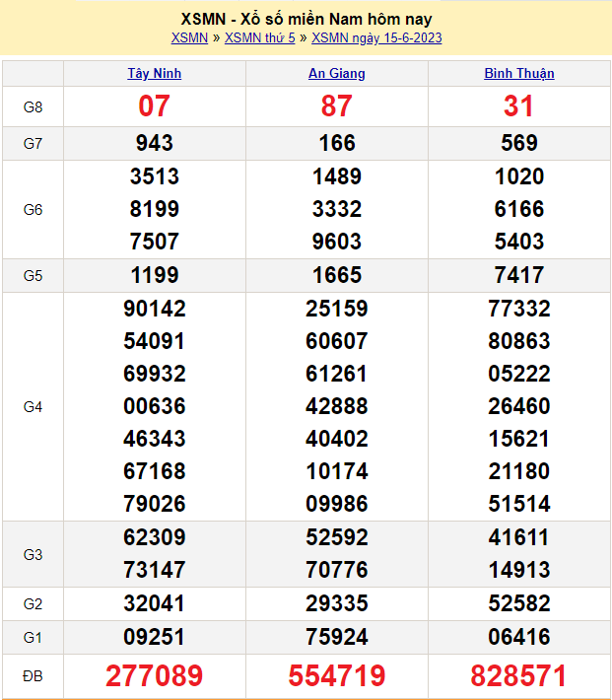Click the G4 row label
612x700 pixels.
point(33,406)
